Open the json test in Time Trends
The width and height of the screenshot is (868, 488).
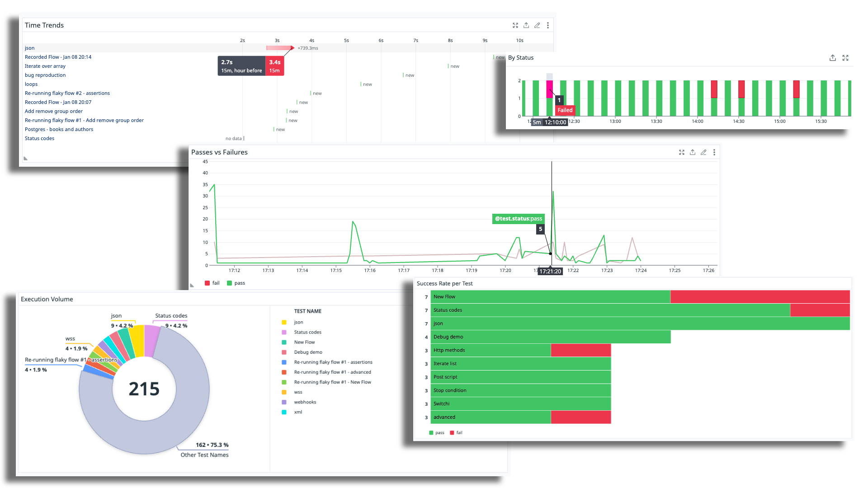click(x=29, y=48)
